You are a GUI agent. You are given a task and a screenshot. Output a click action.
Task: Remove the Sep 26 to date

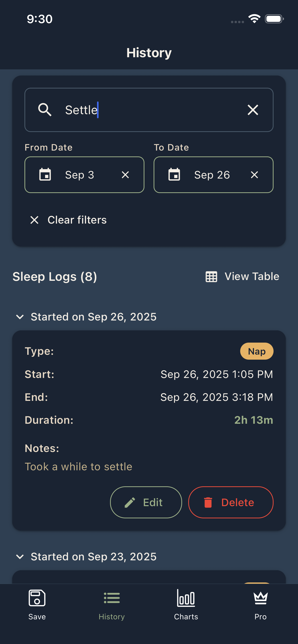254,175
